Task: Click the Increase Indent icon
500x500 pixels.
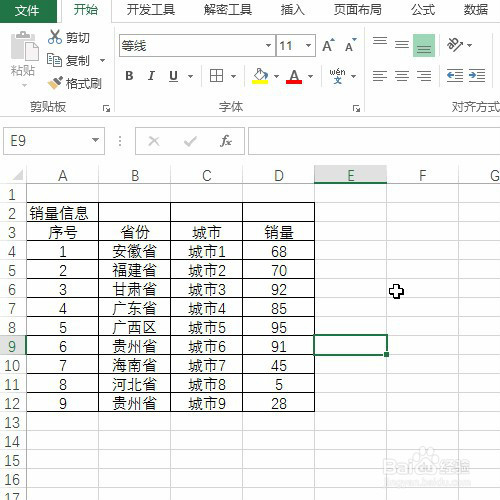Action: (x=477, y=76)
